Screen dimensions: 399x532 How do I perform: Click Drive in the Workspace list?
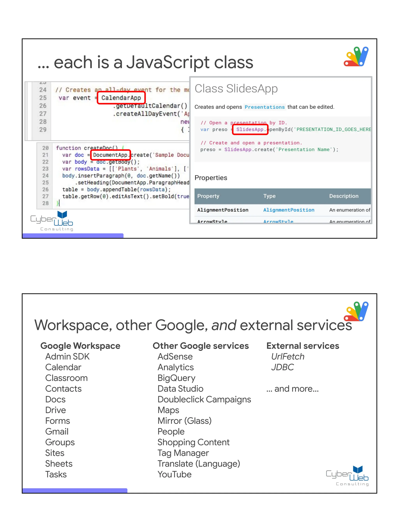point(56,410)
